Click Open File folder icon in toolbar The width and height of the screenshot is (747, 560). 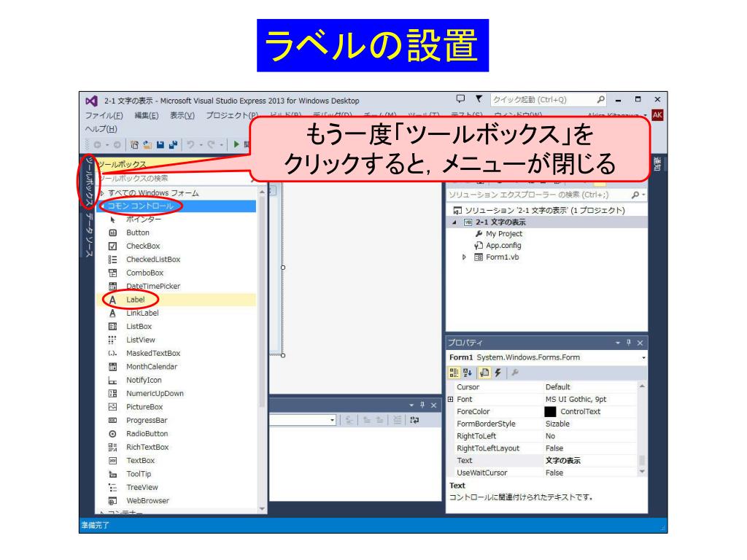pyautogui.click(x=147, y=144)
